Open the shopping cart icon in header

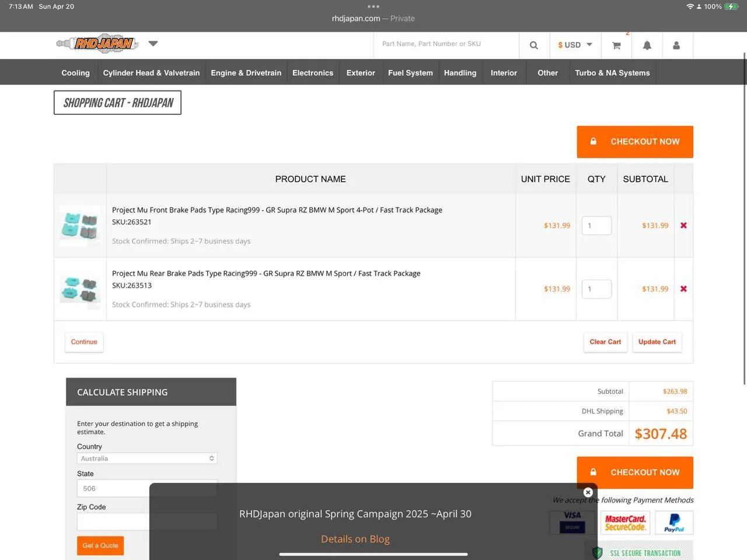(616, 45)
